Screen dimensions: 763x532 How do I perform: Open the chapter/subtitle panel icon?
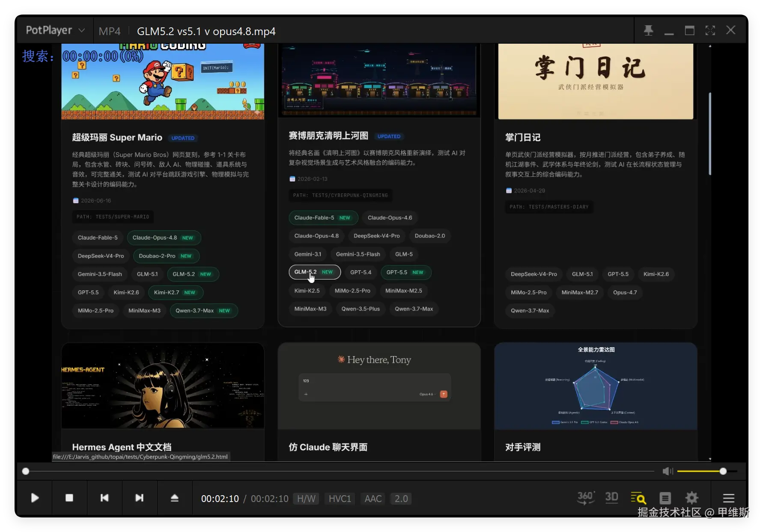pos(665,498)
